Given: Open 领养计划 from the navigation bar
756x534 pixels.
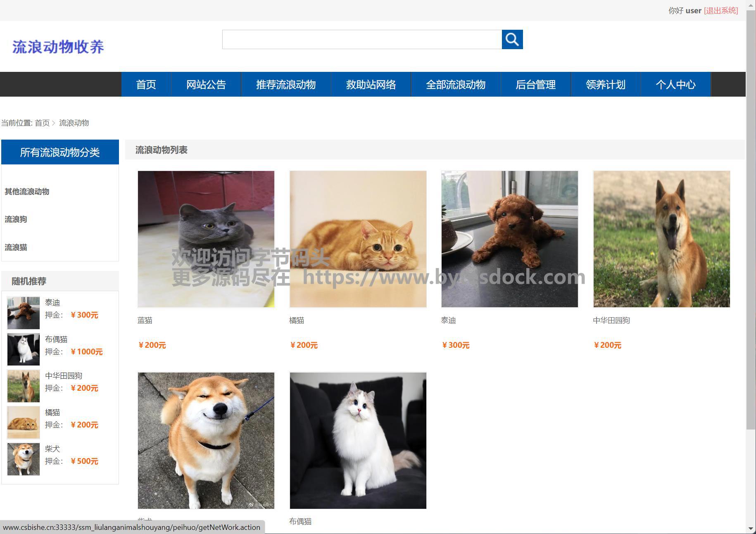Looking at the screenshot, I should click(x=606, y=84).
